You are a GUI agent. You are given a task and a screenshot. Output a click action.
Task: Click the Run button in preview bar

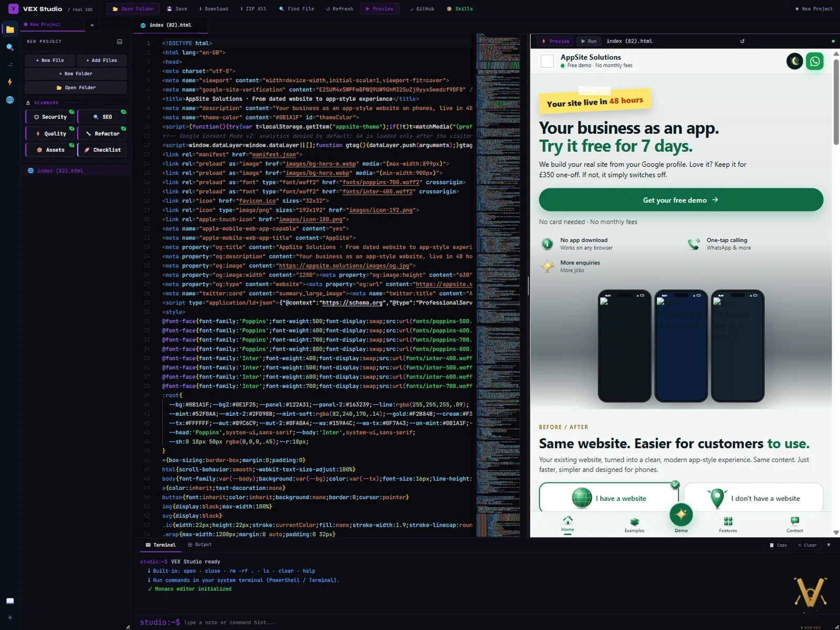[589, 41]
